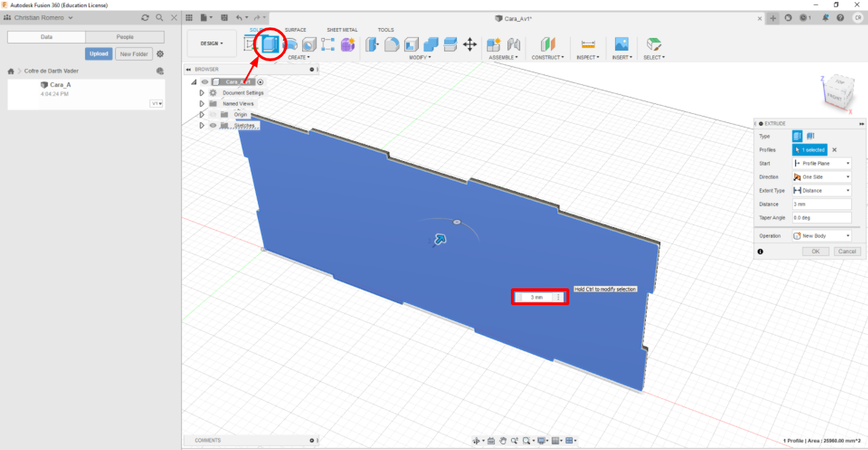Click the Insert image icon

[621, 44]
